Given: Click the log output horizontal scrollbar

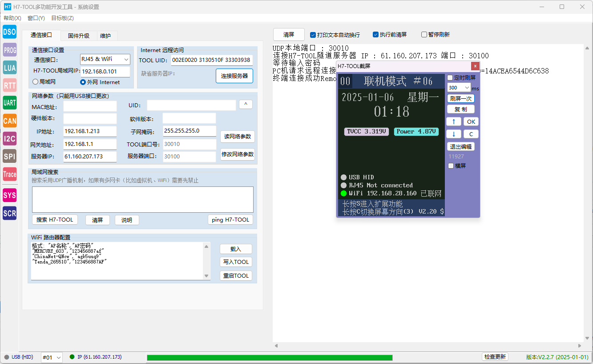Looking at the screenshot, I should coord(428,346).
